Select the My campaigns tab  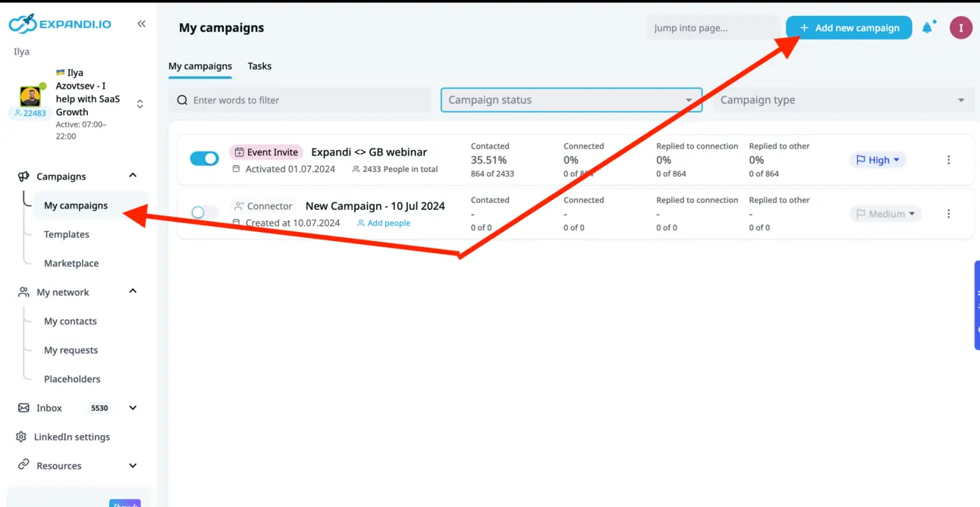coord(200,66)
